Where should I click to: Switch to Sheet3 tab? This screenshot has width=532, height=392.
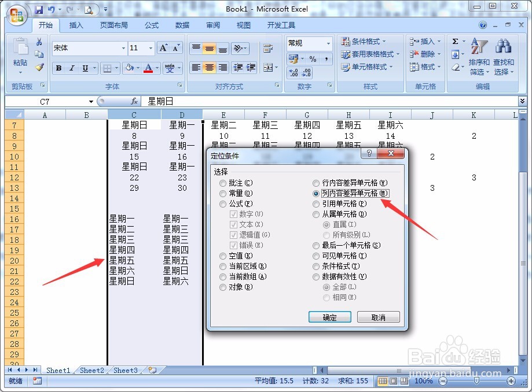tap(126, 370)
